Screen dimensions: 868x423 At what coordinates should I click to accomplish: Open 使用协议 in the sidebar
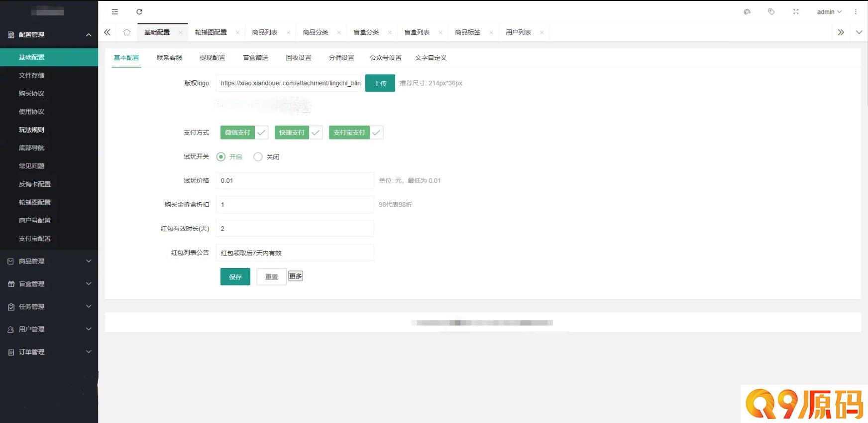tap(49, 112)
